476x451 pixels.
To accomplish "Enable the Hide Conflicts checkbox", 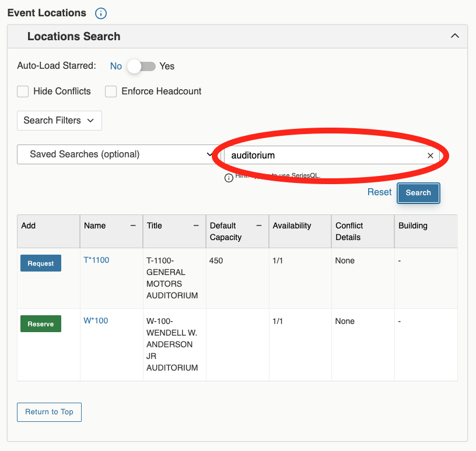I will (23, 91).
